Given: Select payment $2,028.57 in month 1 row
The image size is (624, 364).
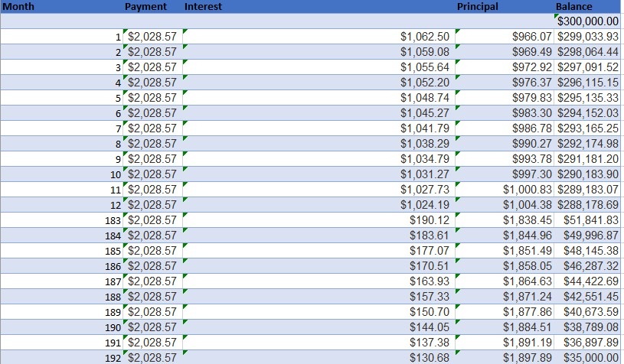Looking at the screenshot, I should tap(153, 37).
